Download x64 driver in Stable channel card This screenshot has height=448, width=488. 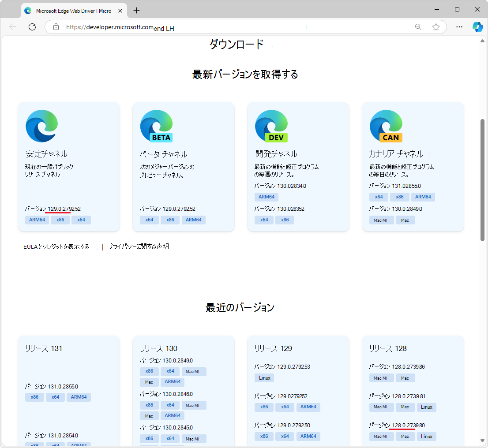81,220
